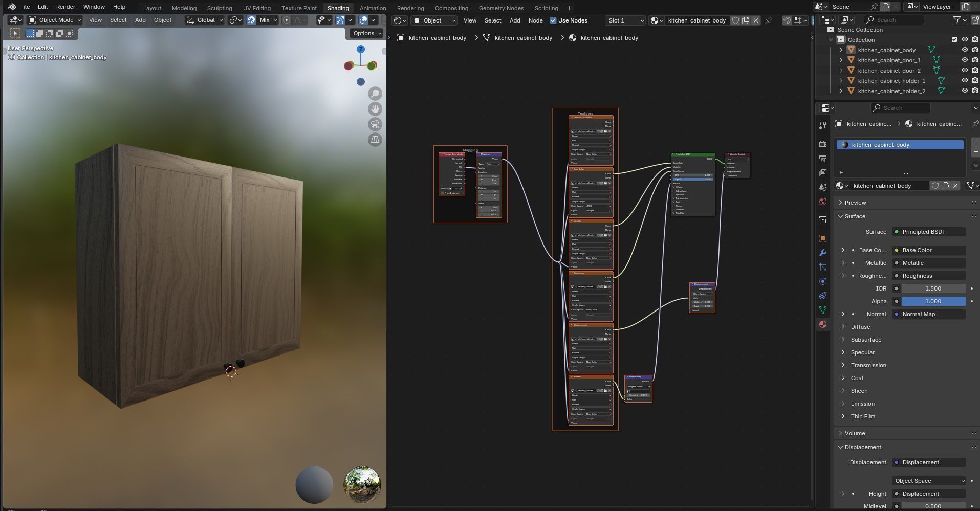Click the Z axis on navigation gizmo

click(x=361, y=49)
